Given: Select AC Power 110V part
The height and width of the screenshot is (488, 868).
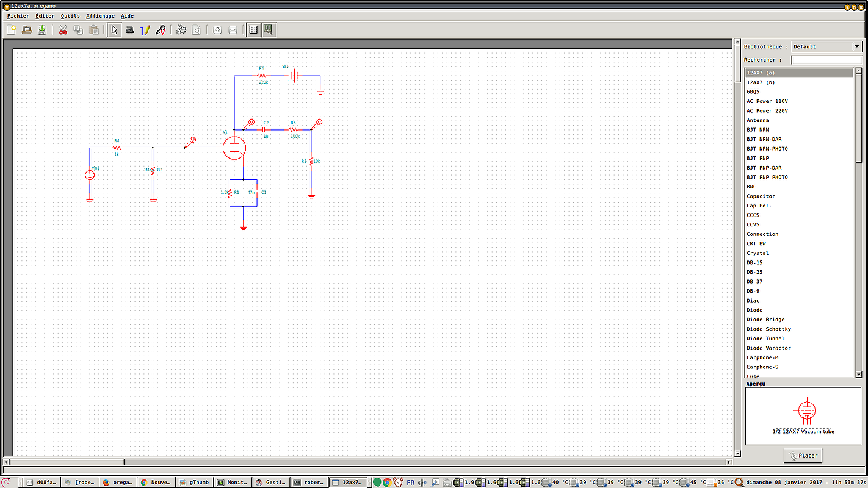Looking at the screenshot, I should tap(798, 101).
